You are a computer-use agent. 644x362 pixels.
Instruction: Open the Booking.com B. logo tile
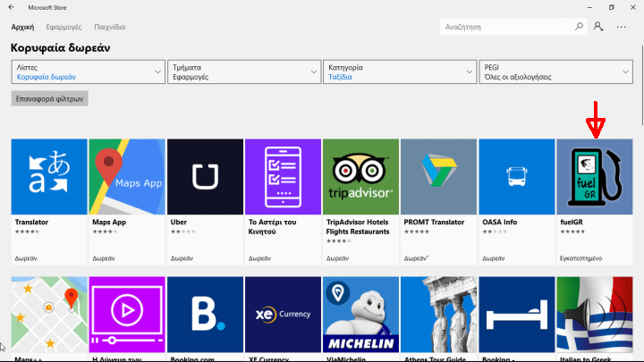click(205, 315)
